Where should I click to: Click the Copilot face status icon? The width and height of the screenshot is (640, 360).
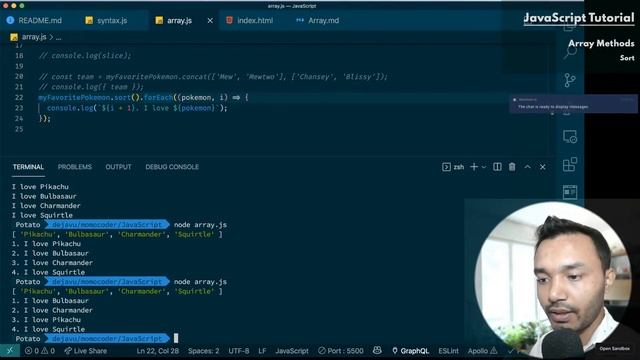(377, 350)
